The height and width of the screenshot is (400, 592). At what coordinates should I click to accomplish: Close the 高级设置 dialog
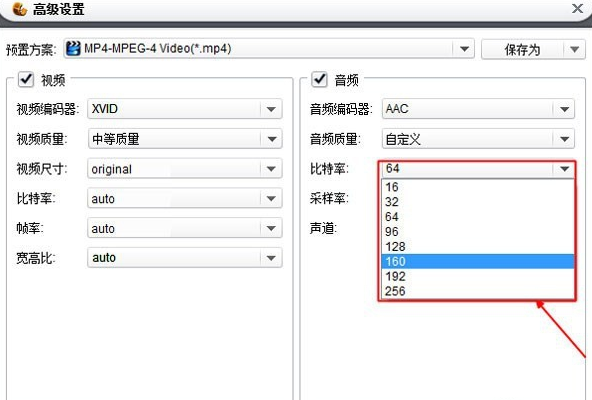click(577, 8)
